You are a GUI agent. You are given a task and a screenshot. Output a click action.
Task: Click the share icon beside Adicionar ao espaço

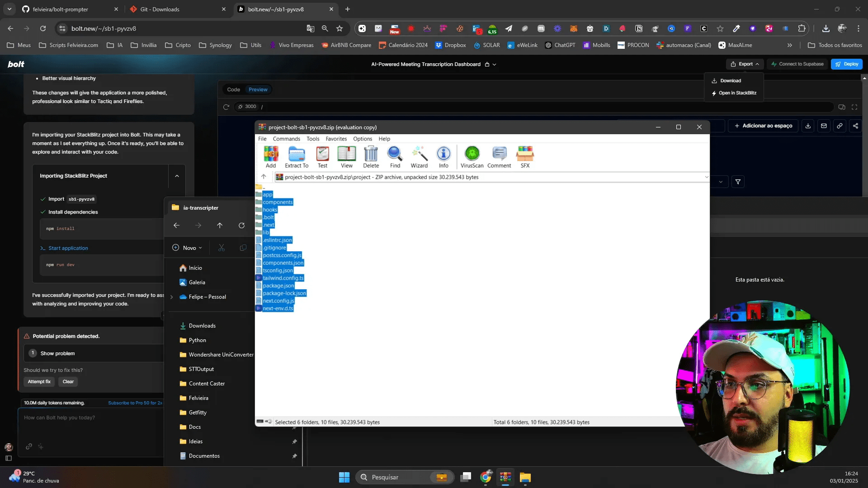pyautogui.click(x=855, y=126)
